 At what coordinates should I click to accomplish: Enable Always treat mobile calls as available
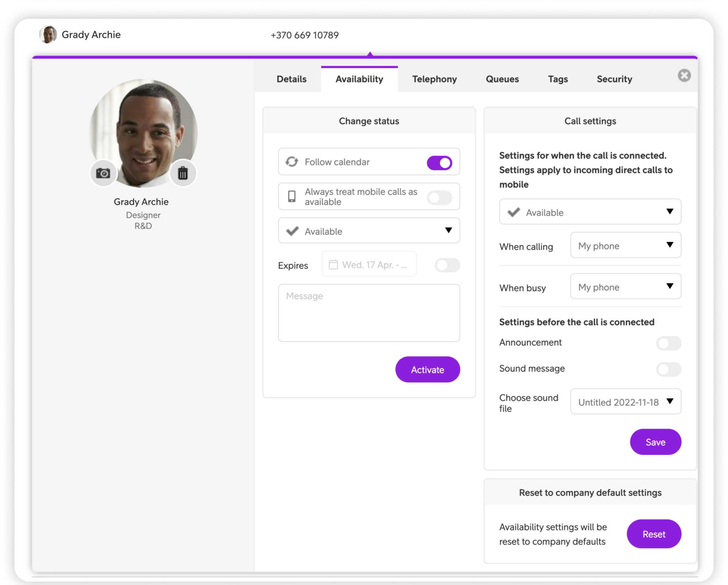point(439,196)
